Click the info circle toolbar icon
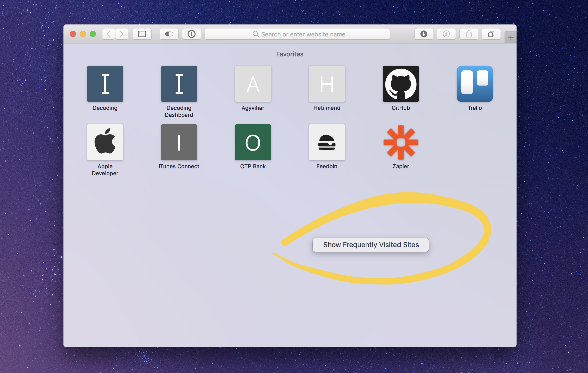The image size is (588, 373). (x=446, y=34)
